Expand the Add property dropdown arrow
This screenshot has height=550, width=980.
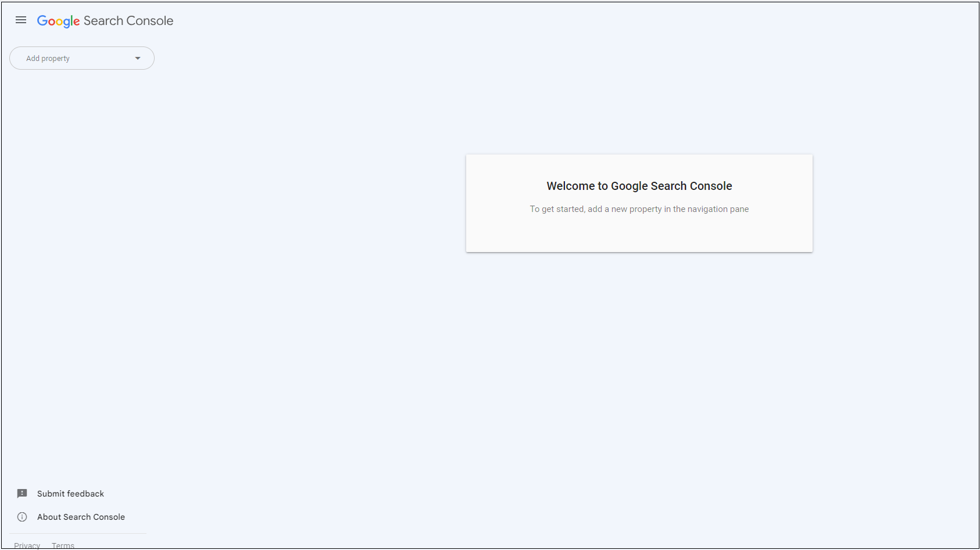click(x=138, y=58)
